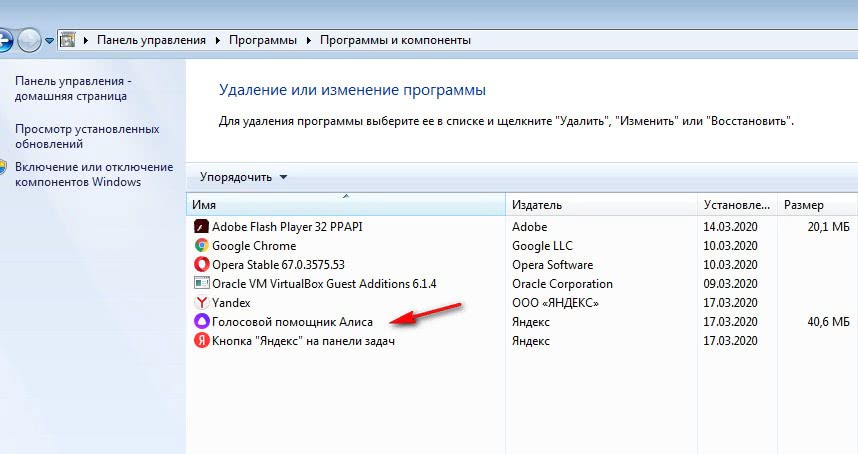Open Панель управления домашняя страница link
The height and width of the screenshot is (454, 858).
pos(72,88)
